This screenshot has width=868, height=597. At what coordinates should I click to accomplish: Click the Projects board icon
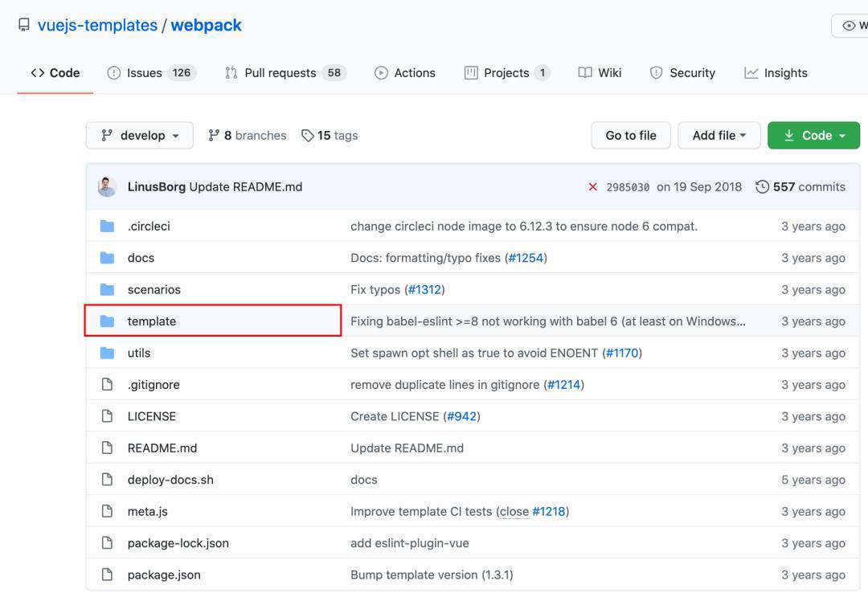471,73
